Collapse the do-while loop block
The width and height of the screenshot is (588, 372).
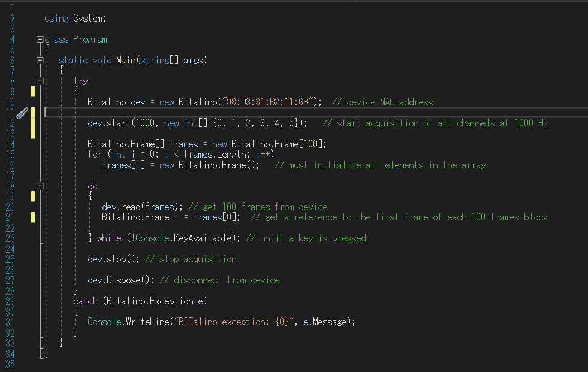pyautogui.click(x=40, y=186)
